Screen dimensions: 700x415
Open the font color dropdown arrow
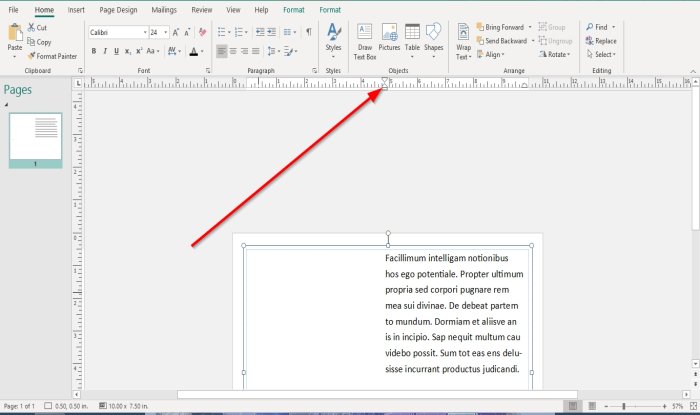[x=202, y=51]
